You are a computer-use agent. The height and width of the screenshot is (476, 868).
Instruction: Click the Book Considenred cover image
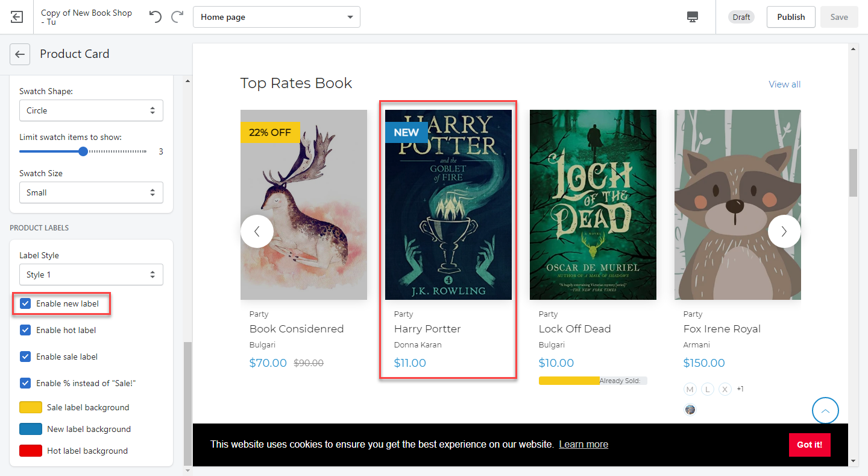(304, 205)
